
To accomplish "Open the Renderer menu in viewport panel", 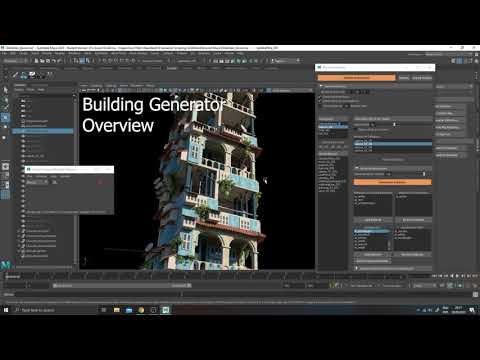I will click(137, 86).
